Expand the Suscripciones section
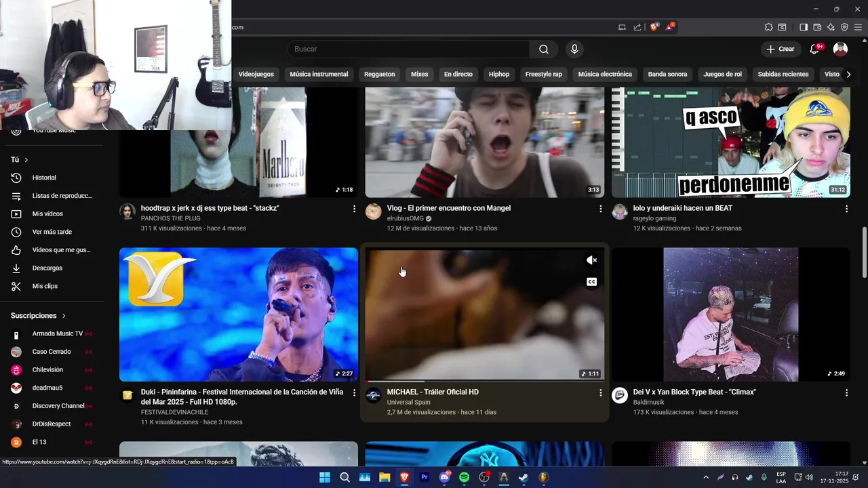868x488 pixels. coord(39,316)
